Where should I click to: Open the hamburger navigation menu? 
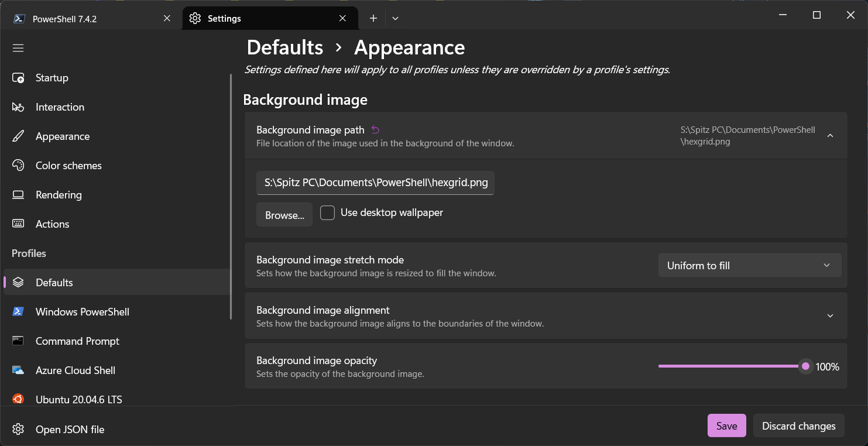[x=18, y=47]
